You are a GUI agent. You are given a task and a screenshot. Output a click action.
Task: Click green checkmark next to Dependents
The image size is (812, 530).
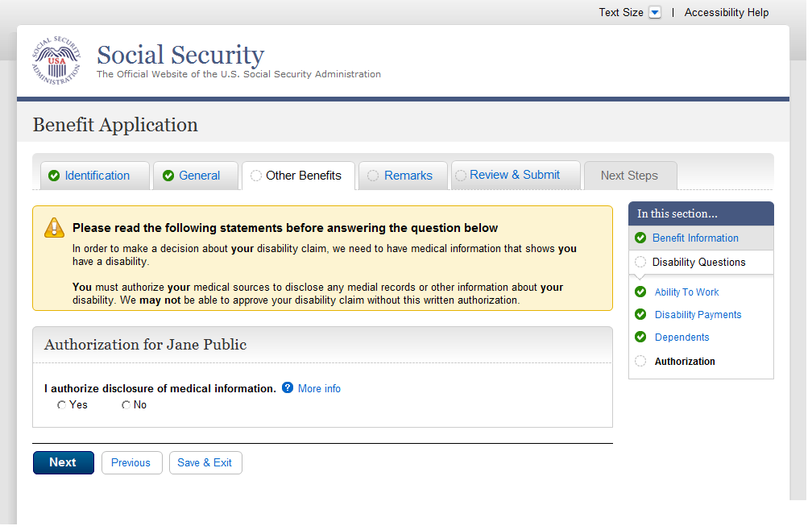click(640, 337)
